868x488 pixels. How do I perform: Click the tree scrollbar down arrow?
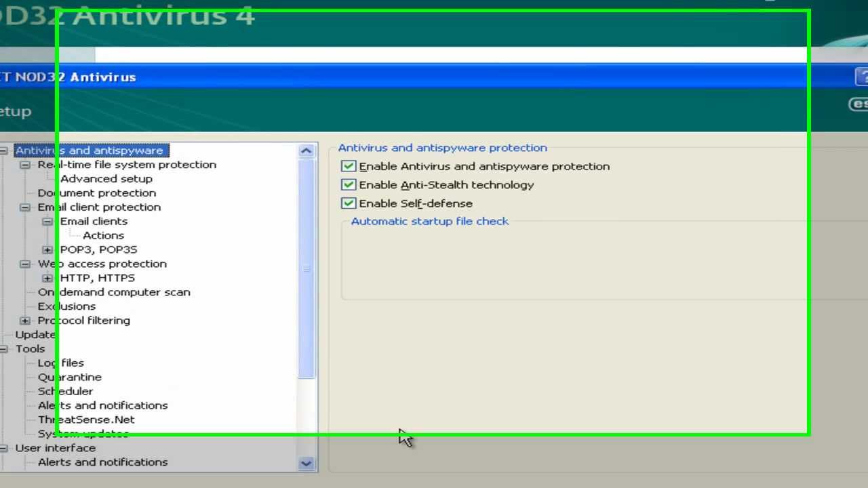[x=307, y=464]
